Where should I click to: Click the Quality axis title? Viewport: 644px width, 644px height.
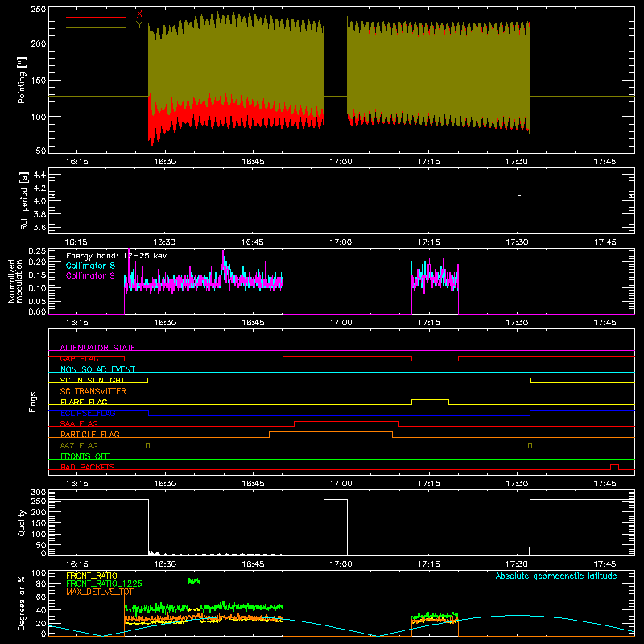point(22,522)
